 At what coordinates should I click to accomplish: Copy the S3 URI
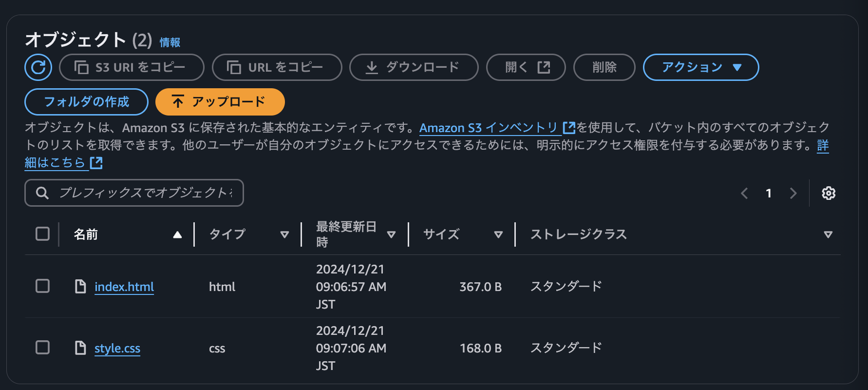pyautogui.click(x=132, y=67)
